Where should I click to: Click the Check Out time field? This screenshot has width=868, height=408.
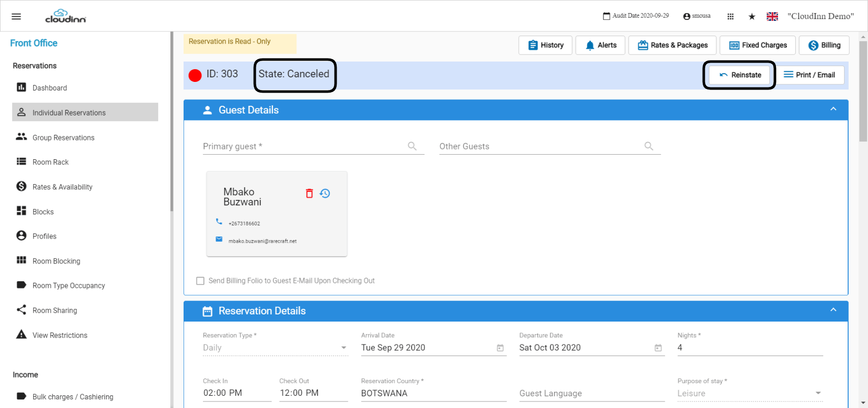(x=313, y=393)
